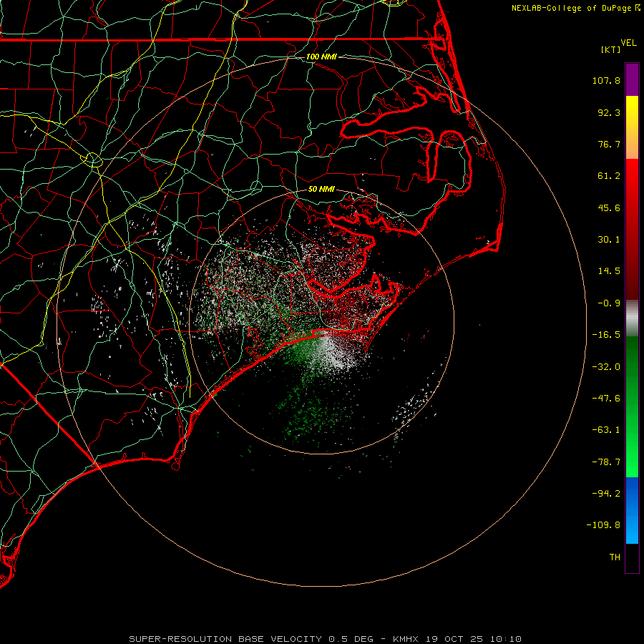Pick the yellow-orange band on velocity scale
This screenshot has height=644, width=644.
click(632, 127)
